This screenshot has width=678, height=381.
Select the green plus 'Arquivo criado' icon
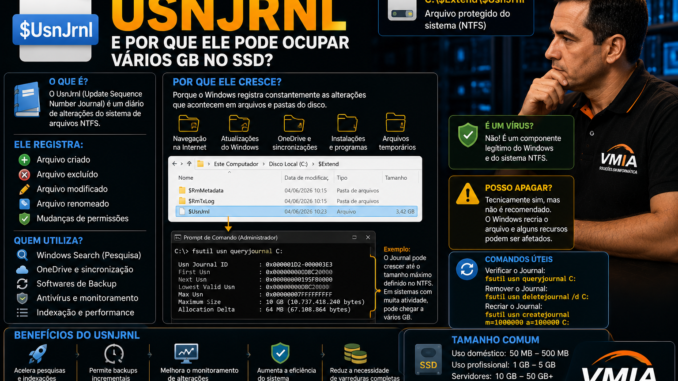(24, 160)
